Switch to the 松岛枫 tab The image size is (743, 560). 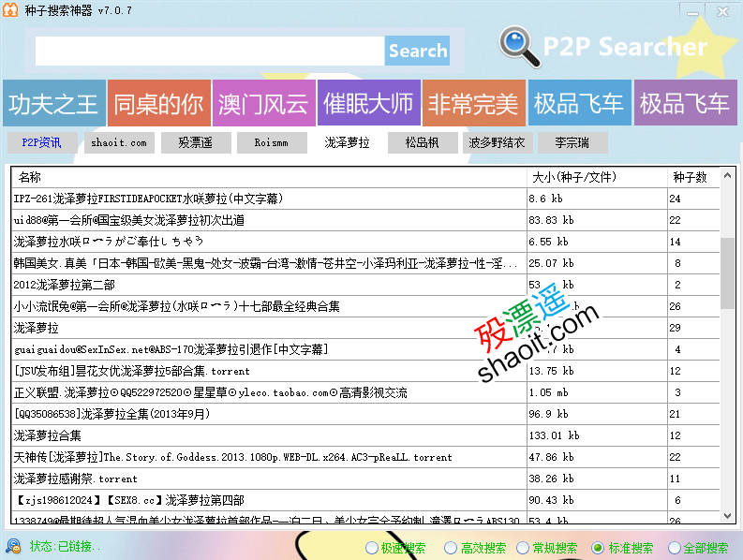point(423,142)
